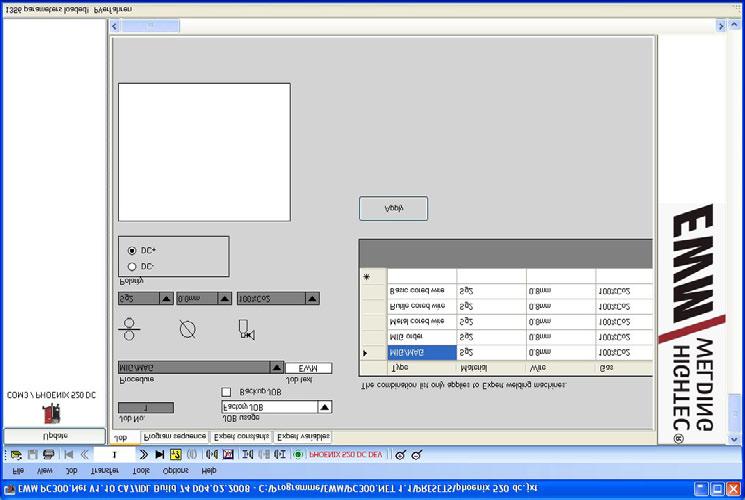Open the File menu
Image resolution: width=745 pixels, height=500 pixels.
[x=18, y=471]
